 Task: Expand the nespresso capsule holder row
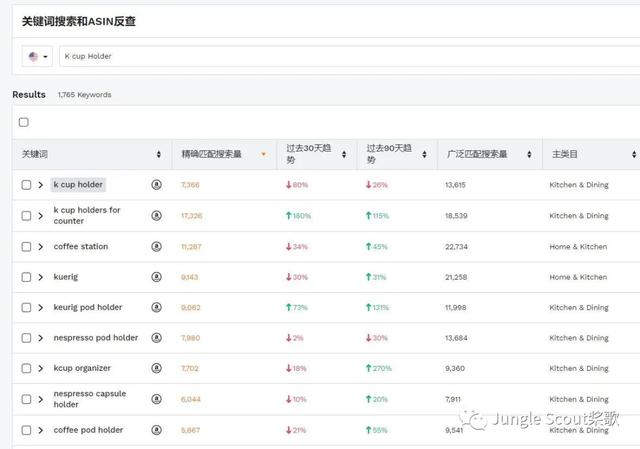coord(41,399)
